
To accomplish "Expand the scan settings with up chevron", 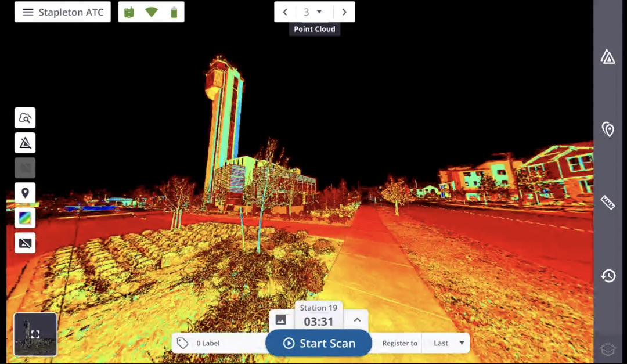I will [x=357, y=320].
